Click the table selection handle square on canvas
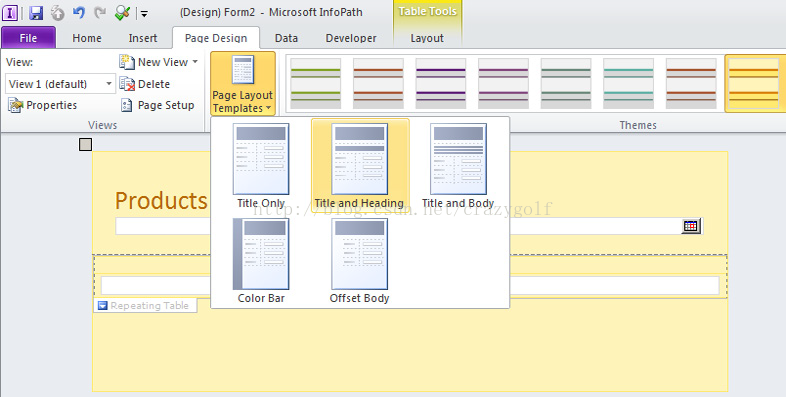Viewport: 786px width, 397px height. pos(86,144)
